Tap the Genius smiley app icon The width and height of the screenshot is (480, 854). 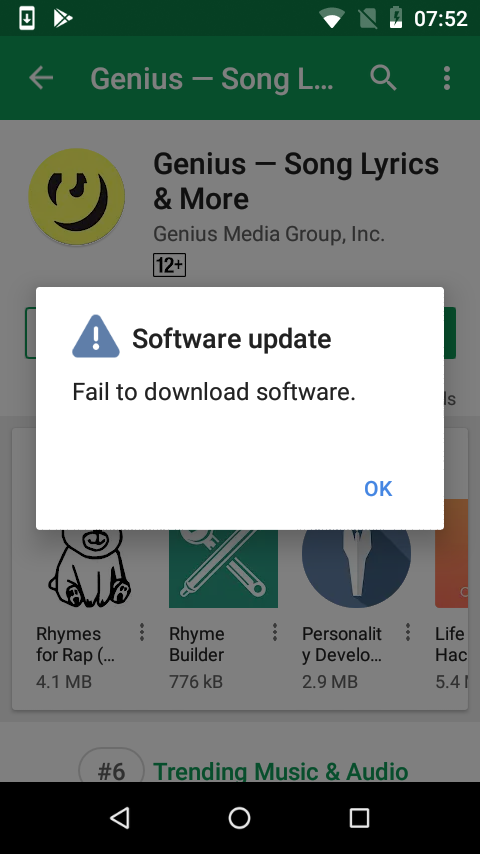pos(76,196)
